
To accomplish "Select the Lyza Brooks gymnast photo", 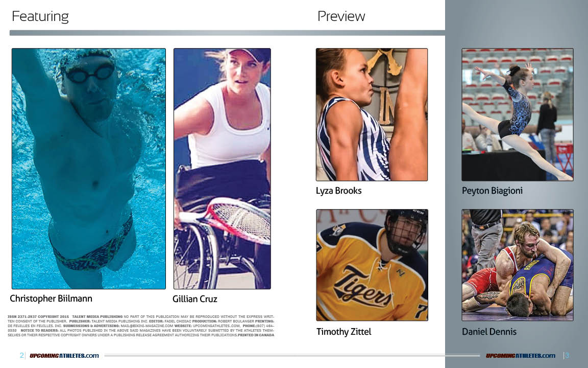I will coord(372,114).
